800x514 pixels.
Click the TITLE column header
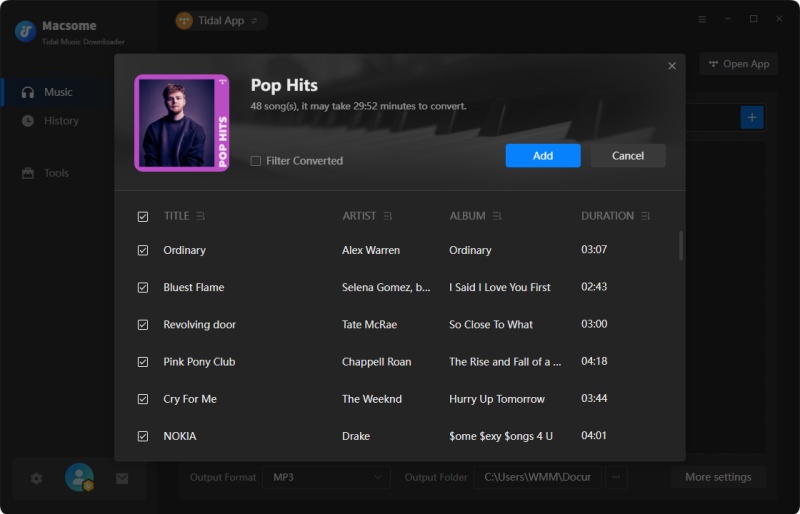[x=176, y=216]
